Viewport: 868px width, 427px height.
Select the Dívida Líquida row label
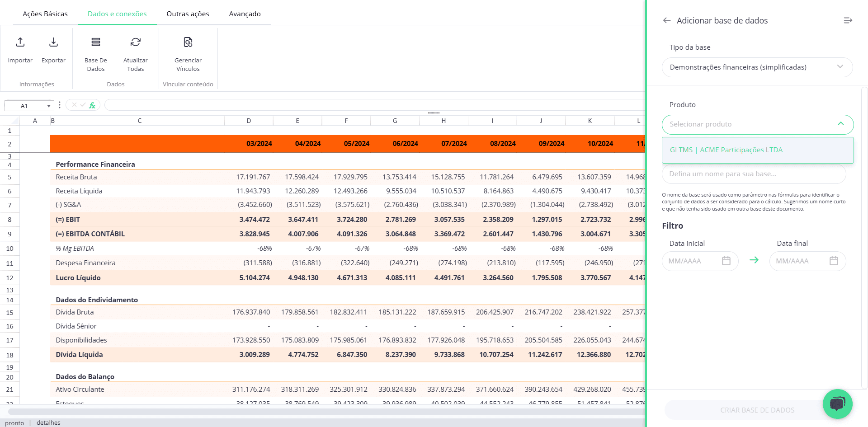tap(79, 354)
